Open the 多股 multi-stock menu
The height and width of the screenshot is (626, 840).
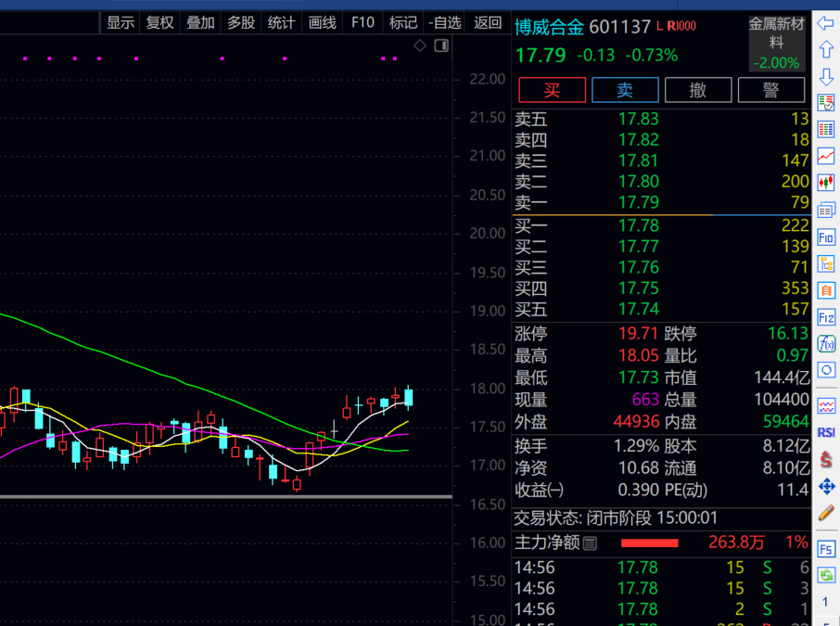241,23
